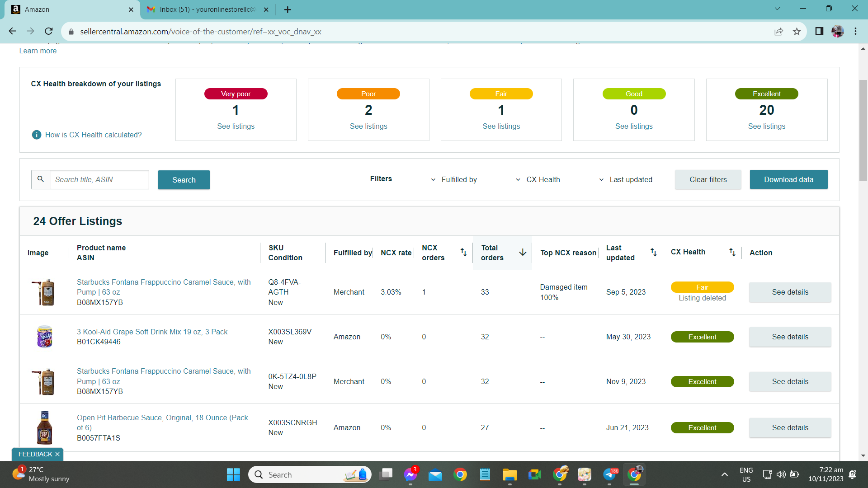Click the Search title, ASIN input field
Screen dimensions: 868x488
99,179
